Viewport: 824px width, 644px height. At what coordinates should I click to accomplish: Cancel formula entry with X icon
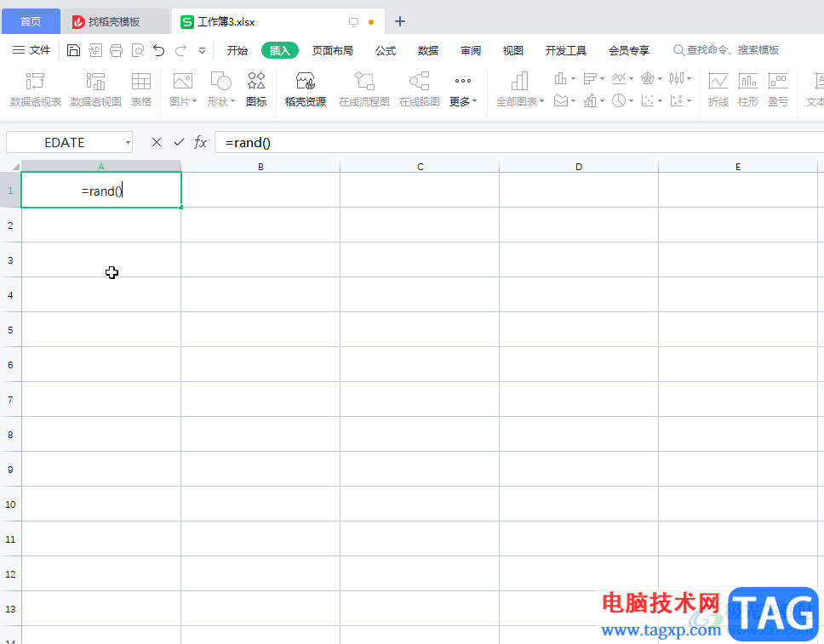click(x=156, y=142)
